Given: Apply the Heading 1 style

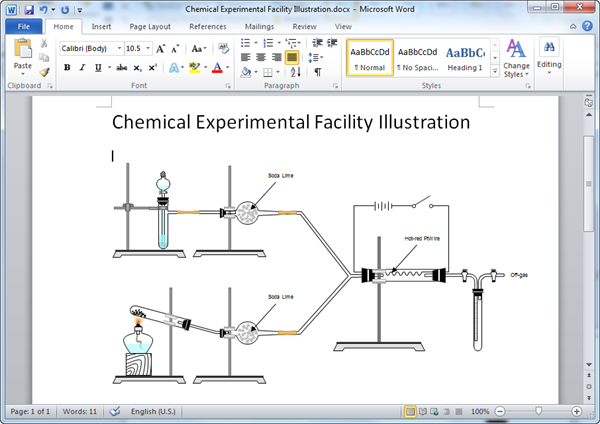Looking at the screenshot, I should point(464,58).
